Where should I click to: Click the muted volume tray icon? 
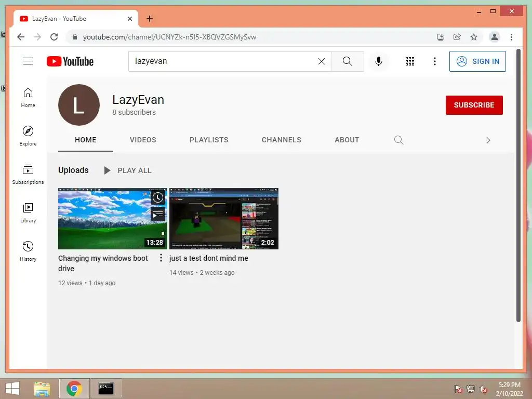483,389
